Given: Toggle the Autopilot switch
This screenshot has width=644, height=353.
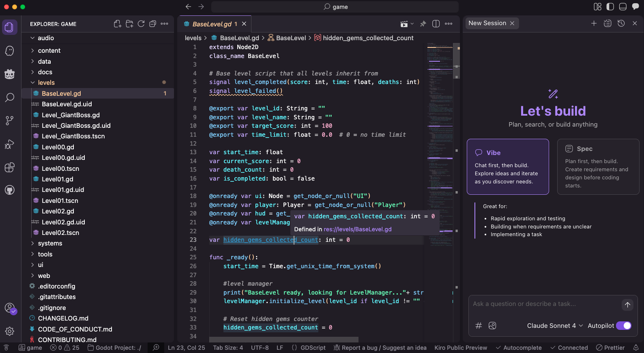Looking at the screenshot, I should (624, 325).
